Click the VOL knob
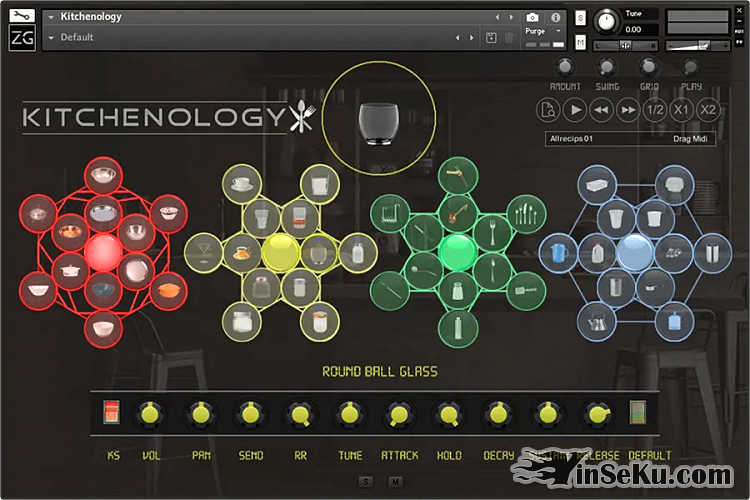Image resolution: width=750 pixels, height=500 pixels. pos(150,412)
